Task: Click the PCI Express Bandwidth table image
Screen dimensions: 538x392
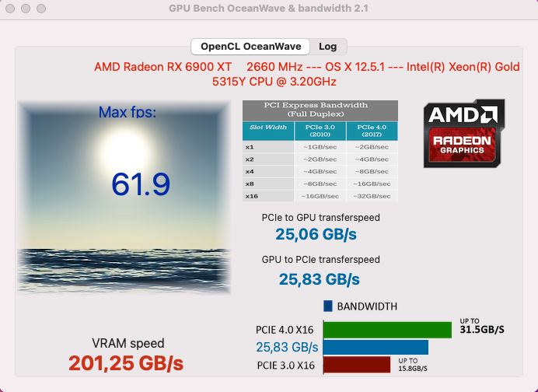Action: 320,151
